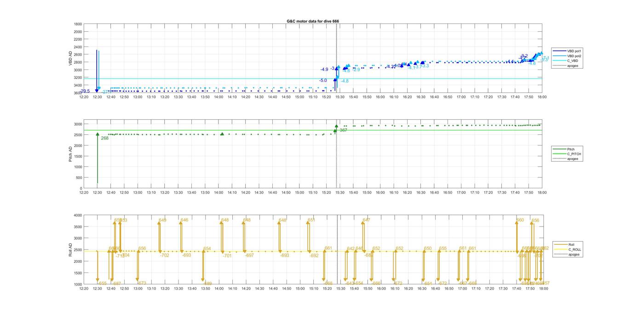Click the 'Roll AD' y-axis label
644x319 pixels.
tap(71, 249)
